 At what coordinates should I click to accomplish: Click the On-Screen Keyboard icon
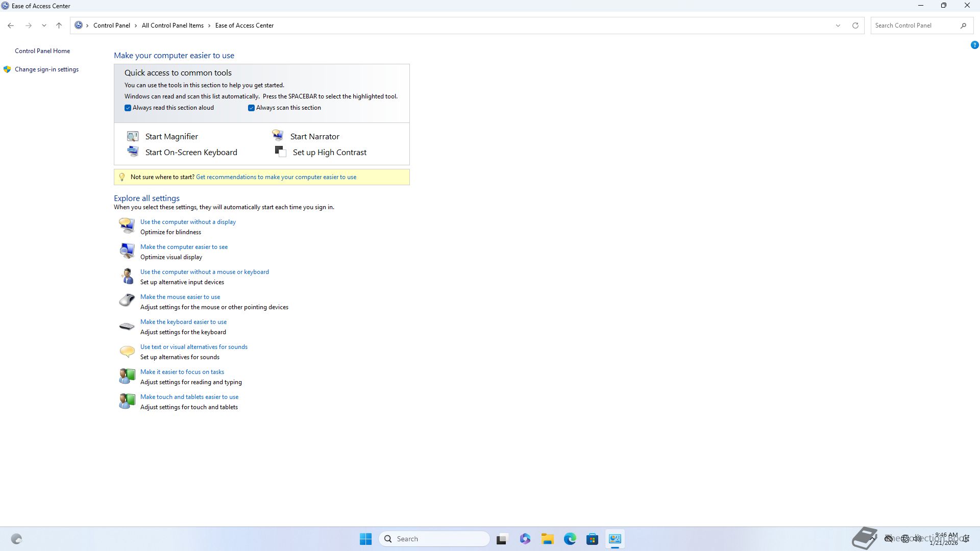[x=133, y=152]
